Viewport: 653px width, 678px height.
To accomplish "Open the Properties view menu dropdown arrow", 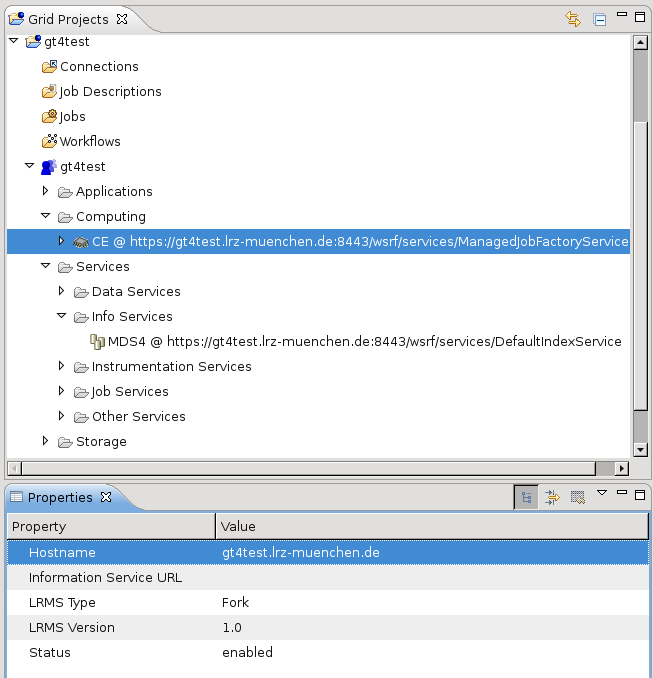I will pos(602,493).
